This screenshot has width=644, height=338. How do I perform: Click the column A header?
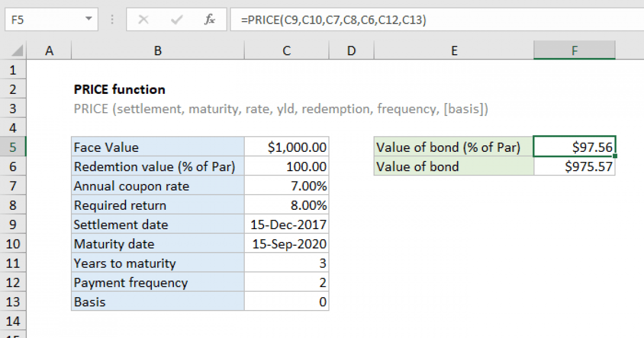click(x=49, y=50)
